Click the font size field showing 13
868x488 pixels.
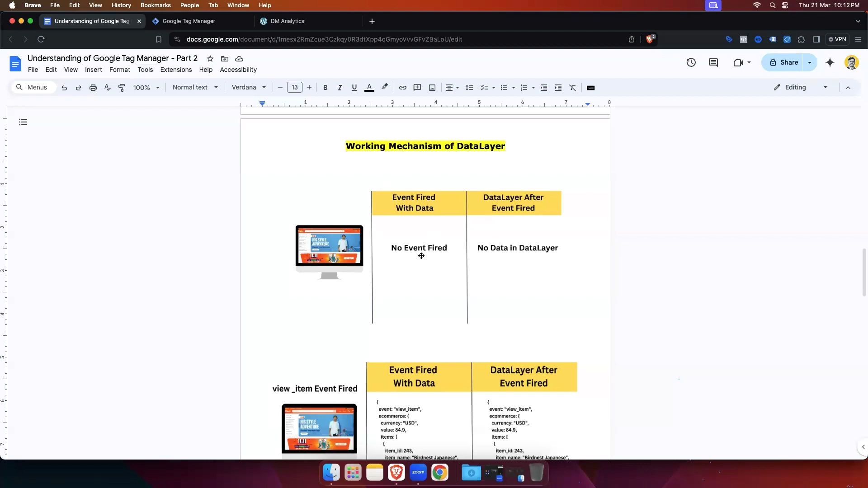(x=295, y=88)
